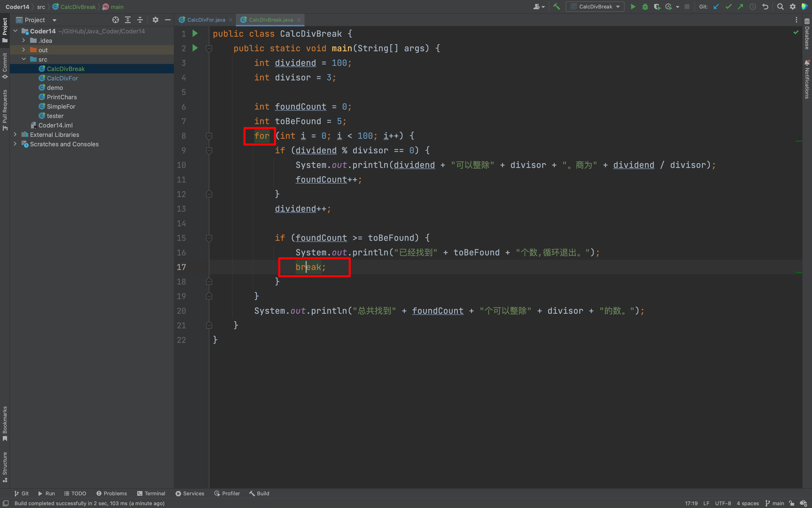Expand the .idea folder
This screenshot has height=508, width=812.
tap(23, 40)
